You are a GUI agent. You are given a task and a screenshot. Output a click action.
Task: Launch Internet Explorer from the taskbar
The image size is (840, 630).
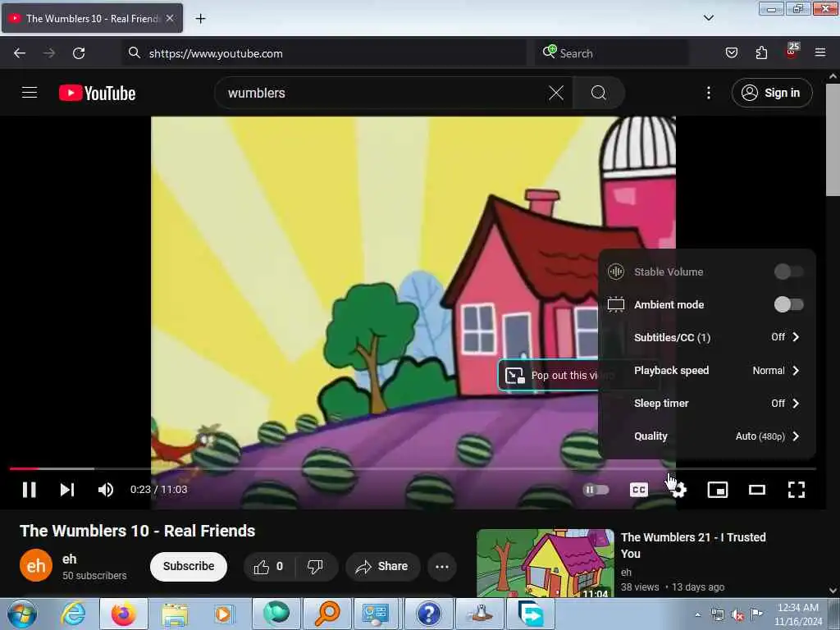[x=72, y=614]
